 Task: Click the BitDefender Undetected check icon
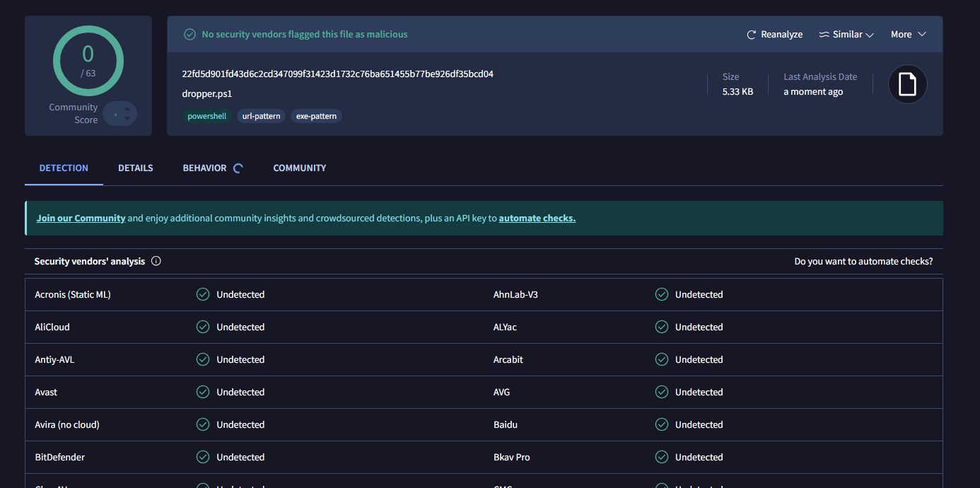[x=203, y=457]
